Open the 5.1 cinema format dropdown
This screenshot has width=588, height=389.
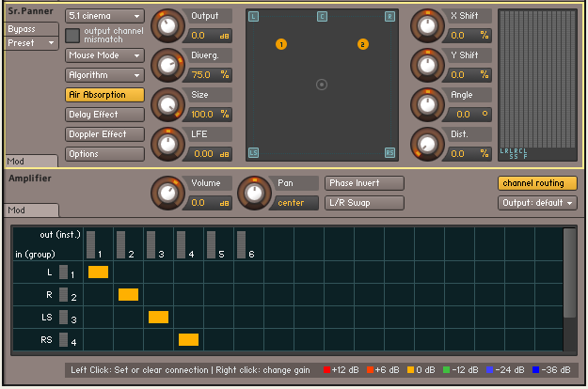point(104,16)
